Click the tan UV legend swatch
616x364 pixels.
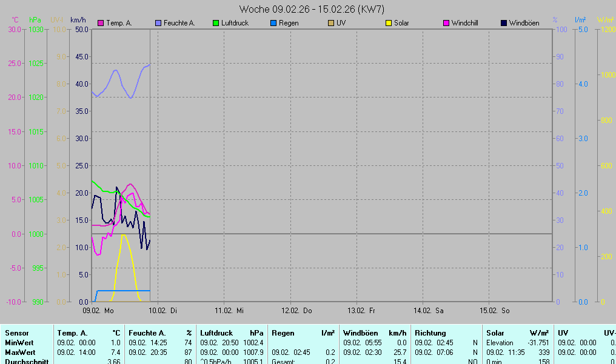[330, 23]
